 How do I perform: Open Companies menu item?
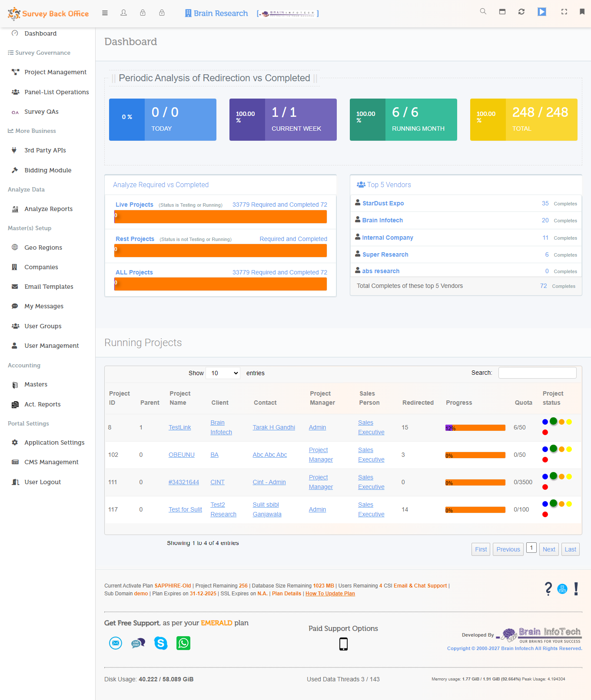(41, 267)
